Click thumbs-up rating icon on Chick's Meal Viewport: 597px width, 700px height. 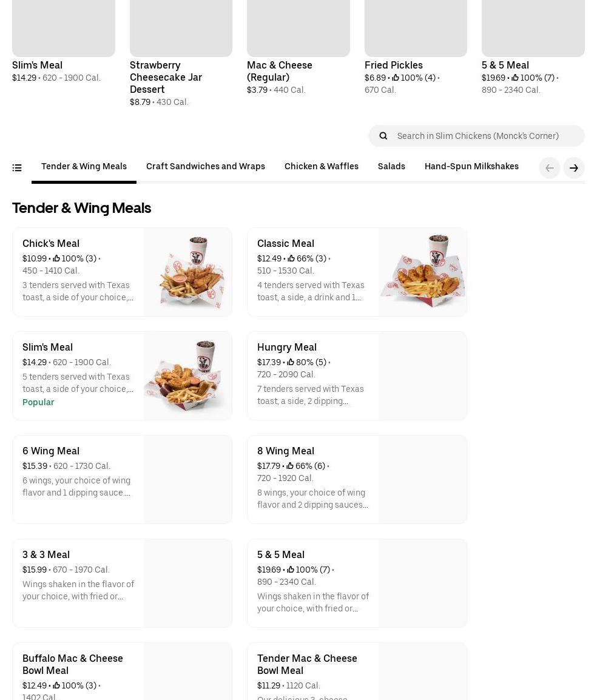point(56,259)
